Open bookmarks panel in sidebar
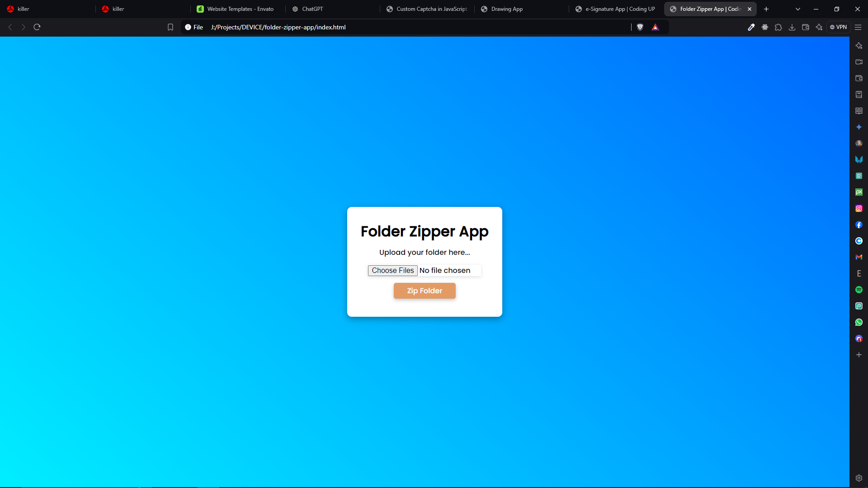Viewport: 868px width, 488px height. [859, 94]
